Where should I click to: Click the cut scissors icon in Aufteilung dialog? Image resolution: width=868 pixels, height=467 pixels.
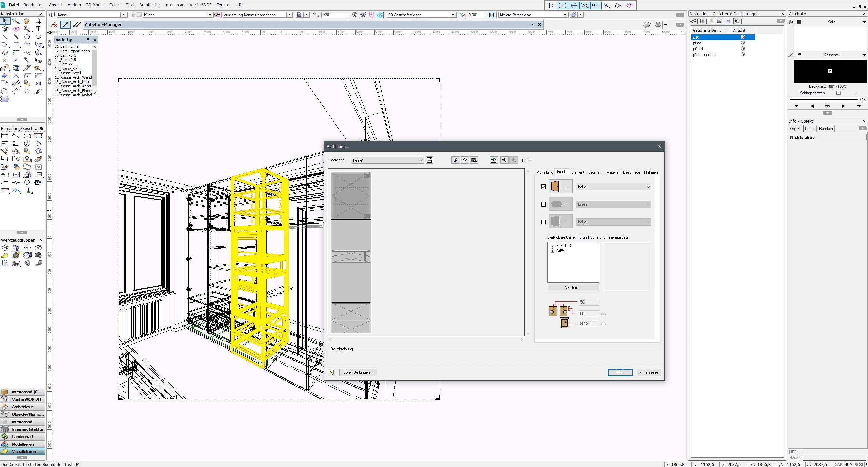click(x=455, y=160)
